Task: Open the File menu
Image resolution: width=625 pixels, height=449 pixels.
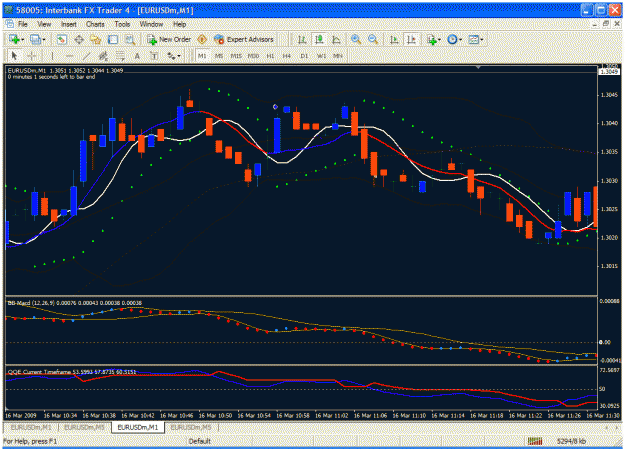Action: tap(23, 24)
